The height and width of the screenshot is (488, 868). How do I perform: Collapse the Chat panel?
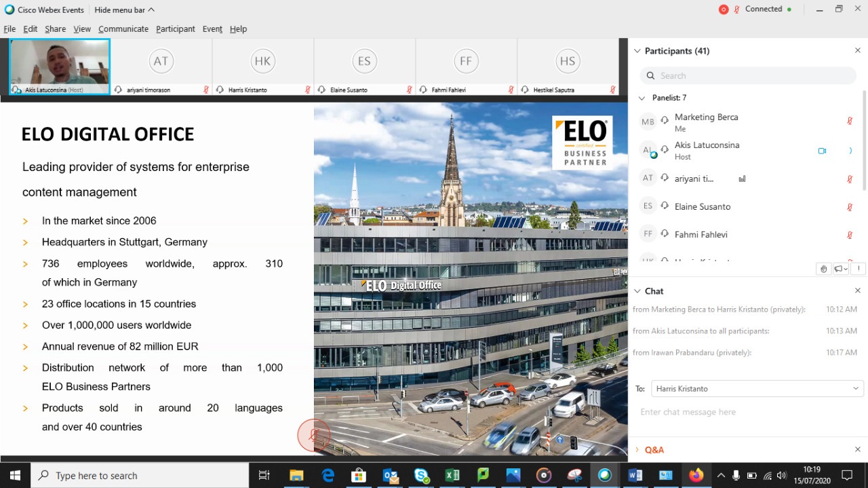637,291
